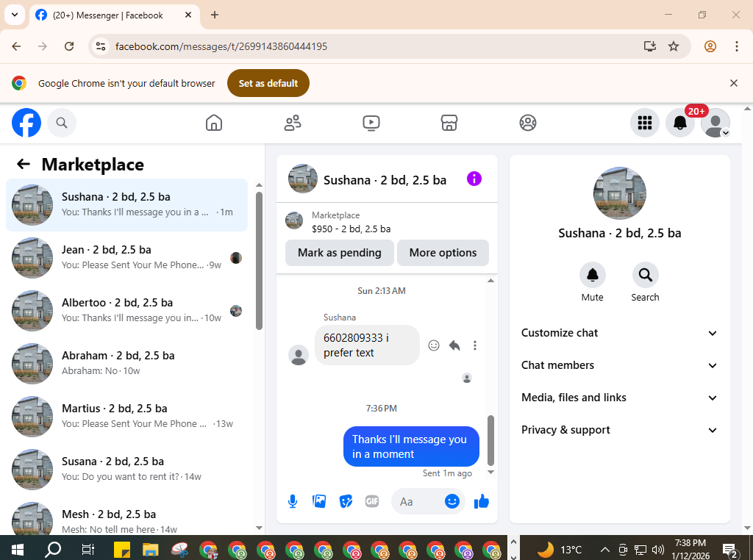Screen dimensions: 753x560
Task: React to Sushana's message with emoji icon
Action: coord(434,345)
